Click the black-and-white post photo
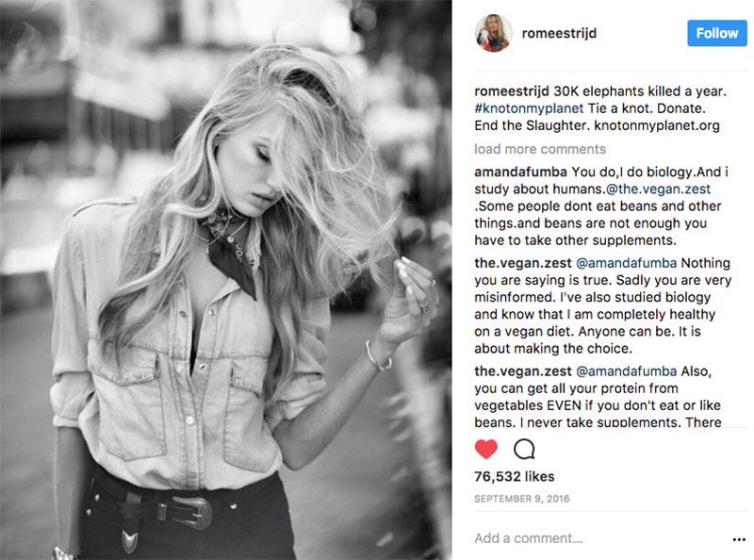This screenshot has width=754, height=560. click(226, 280)
